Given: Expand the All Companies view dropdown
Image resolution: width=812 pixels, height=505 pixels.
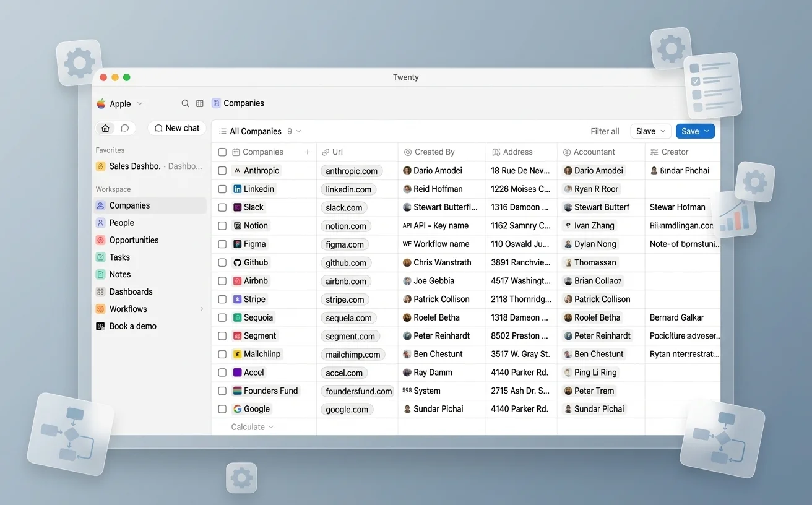Looking at the screenshot, I should click(x=260, y=131).
